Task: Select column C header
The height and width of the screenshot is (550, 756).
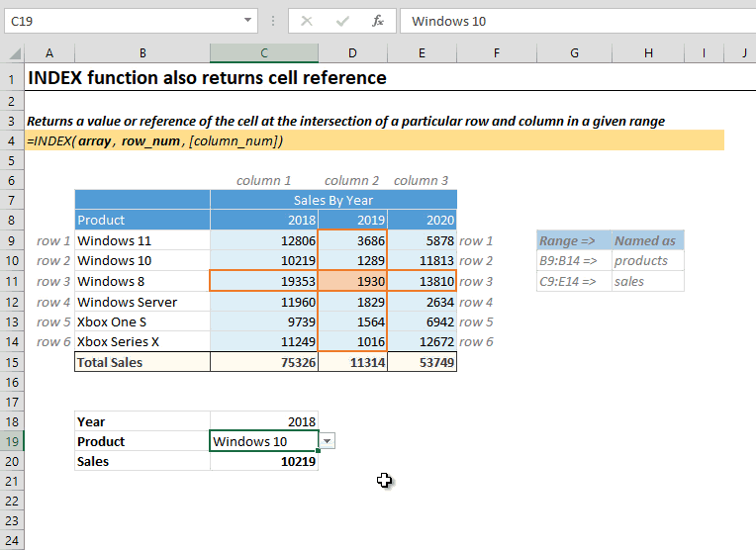Action: point(264,53)
